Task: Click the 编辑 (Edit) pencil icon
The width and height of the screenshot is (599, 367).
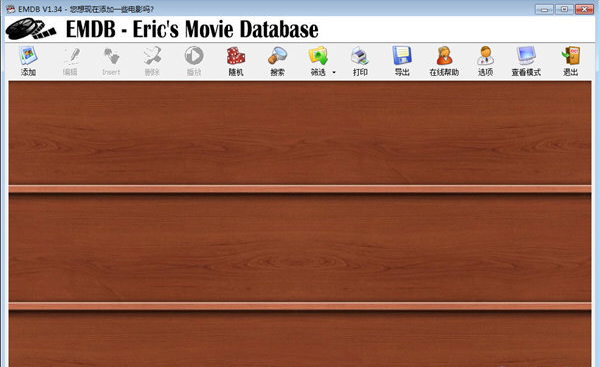Action: click(71, 56)
